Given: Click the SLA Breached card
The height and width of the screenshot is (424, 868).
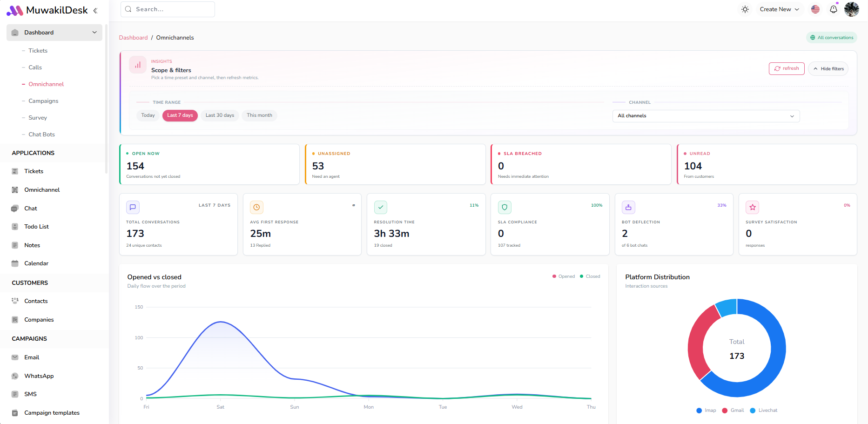Looking at the screenshot, I should [x=581, y=164].
